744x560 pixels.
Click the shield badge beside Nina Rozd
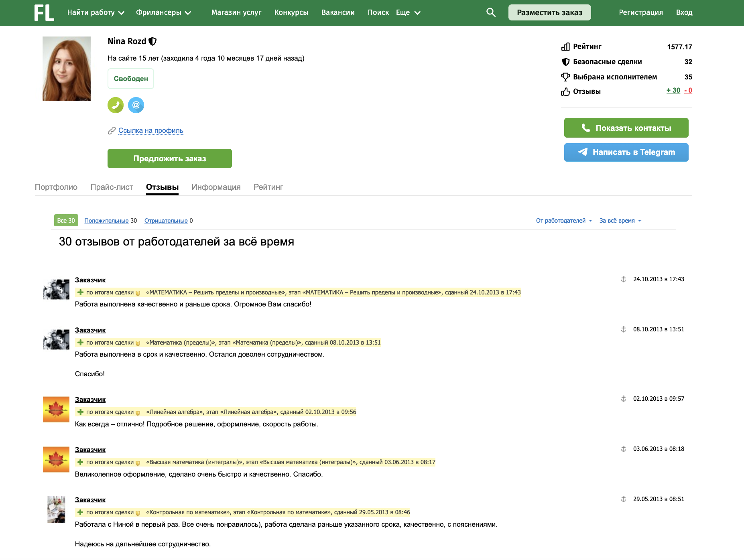[x=152, y=41]
